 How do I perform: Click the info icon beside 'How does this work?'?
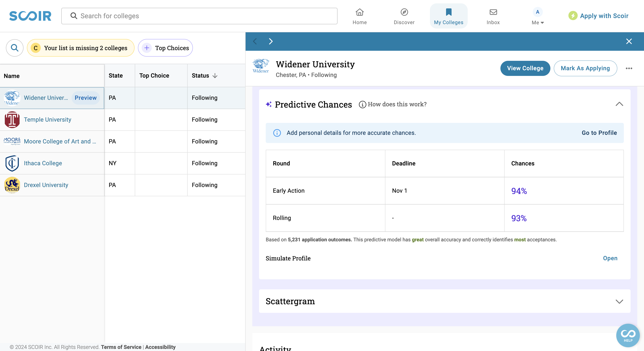pos(362,104)
